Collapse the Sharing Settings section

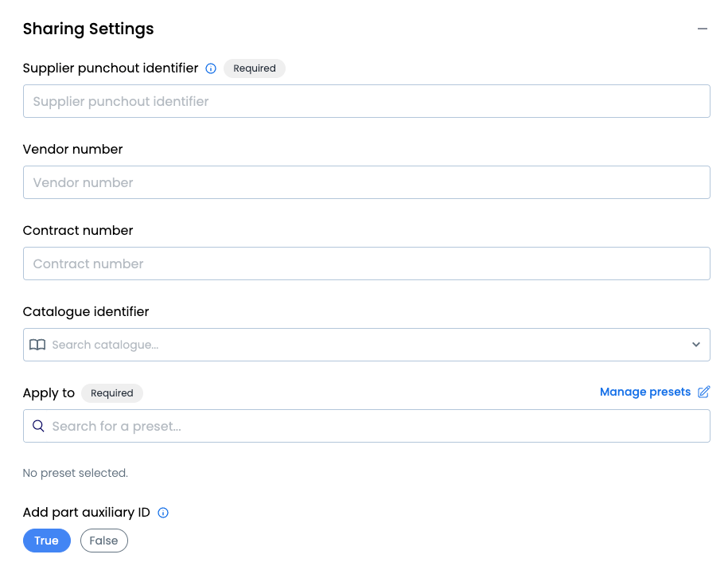click(x=702, y=29)
